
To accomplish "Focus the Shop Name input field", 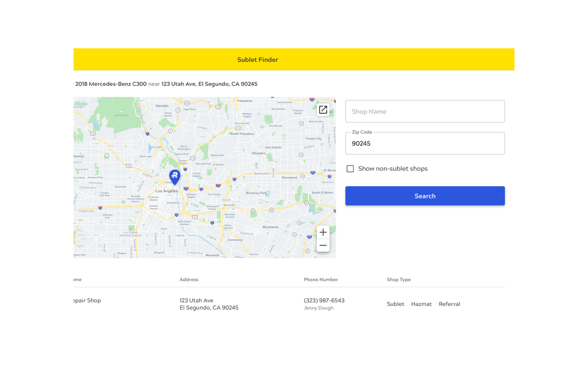I will [x=425, y=111].
